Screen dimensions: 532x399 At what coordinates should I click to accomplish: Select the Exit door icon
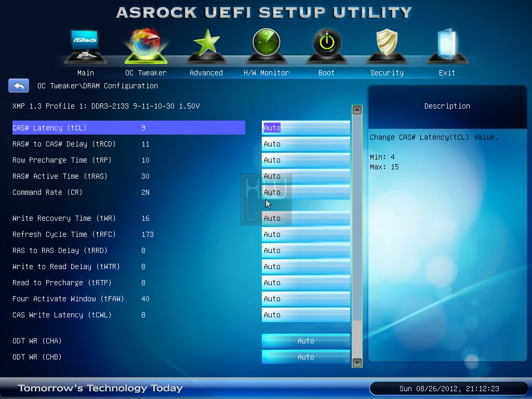447,46
